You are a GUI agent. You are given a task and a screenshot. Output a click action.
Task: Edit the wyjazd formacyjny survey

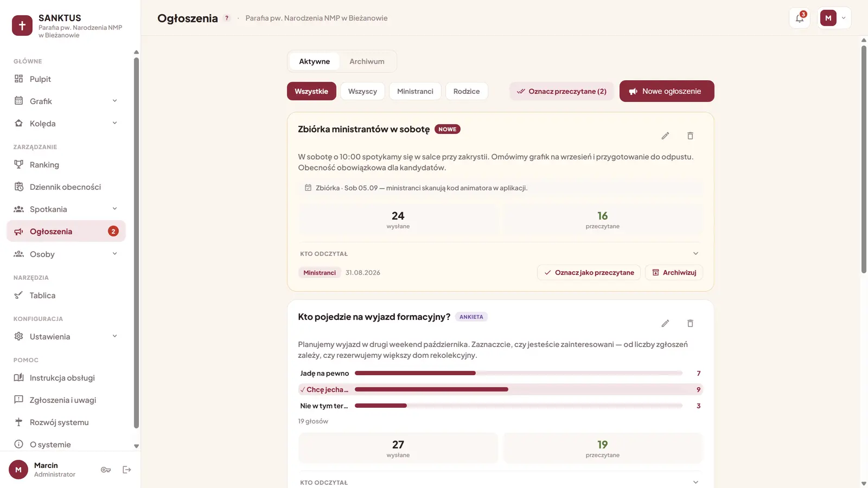pos(665,323)
